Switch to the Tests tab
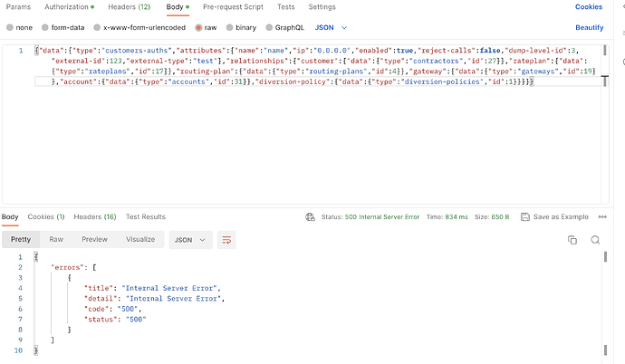This screenshot has width=625, height=364. click(x=286, y=6)
